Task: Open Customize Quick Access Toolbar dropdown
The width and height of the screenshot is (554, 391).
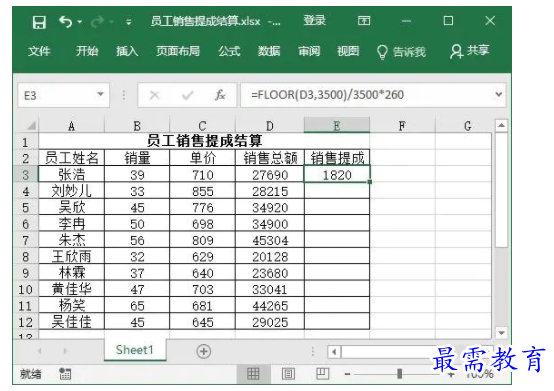Action: coord(129,23)
